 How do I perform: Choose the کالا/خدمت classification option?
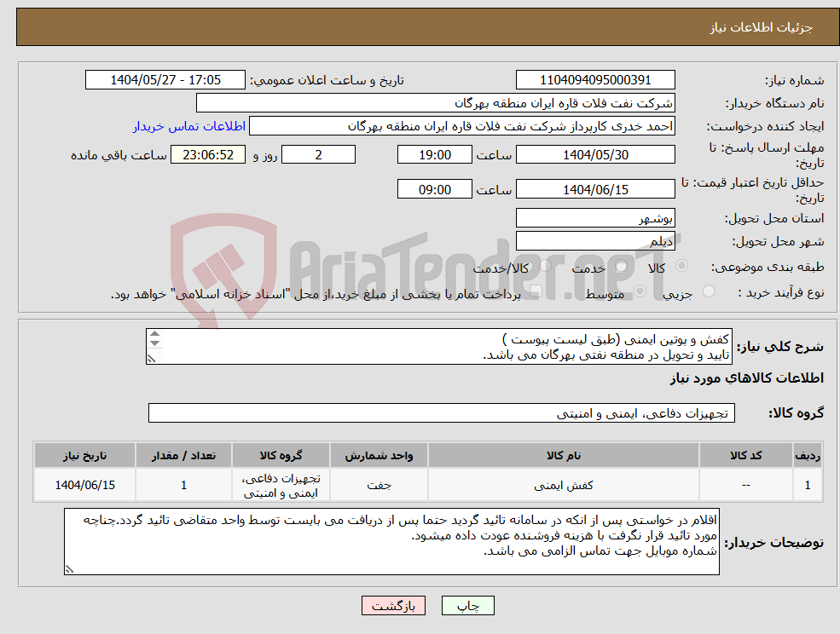point(545,266)
